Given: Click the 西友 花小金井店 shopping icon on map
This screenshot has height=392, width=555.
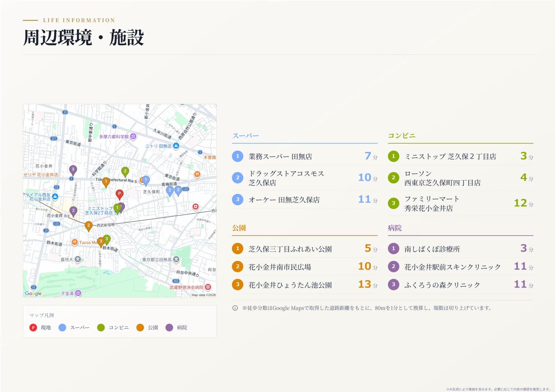Looking at the screenshot, I should (55, 197).
